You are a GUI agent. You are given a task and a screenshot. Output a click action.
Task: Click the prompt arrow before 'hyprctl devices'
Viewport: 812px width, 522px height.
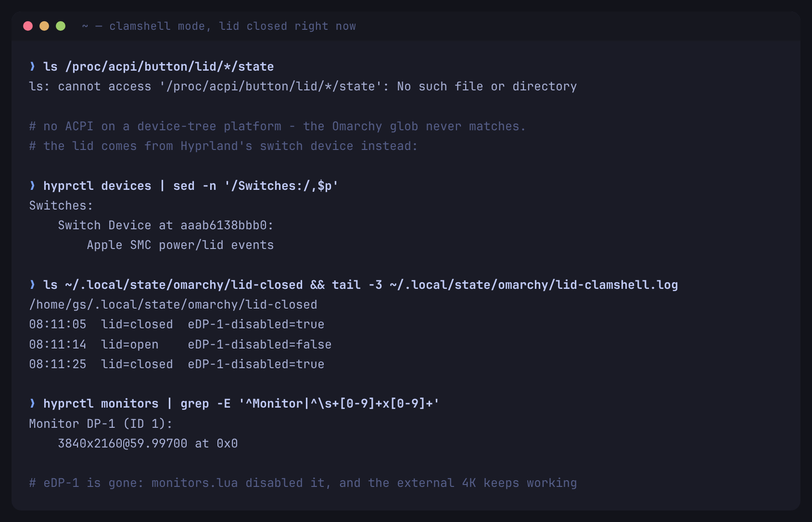click(x=32, y=186)
